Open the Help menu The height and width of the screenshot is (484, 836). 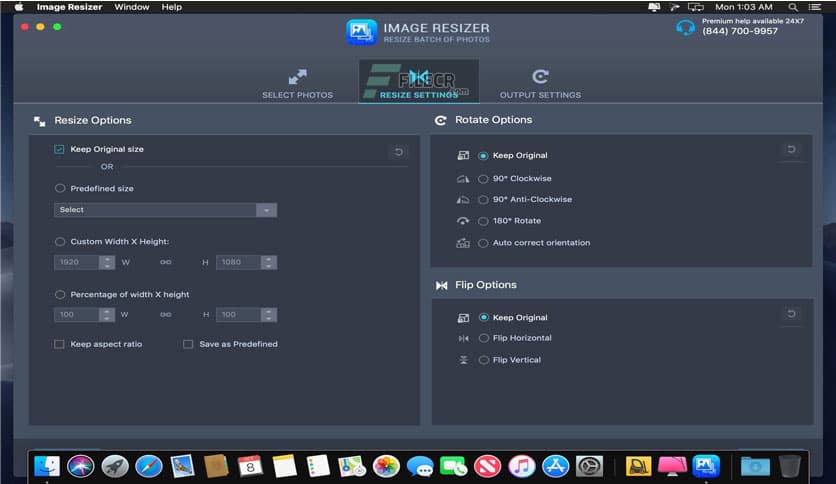click(172, 7)
